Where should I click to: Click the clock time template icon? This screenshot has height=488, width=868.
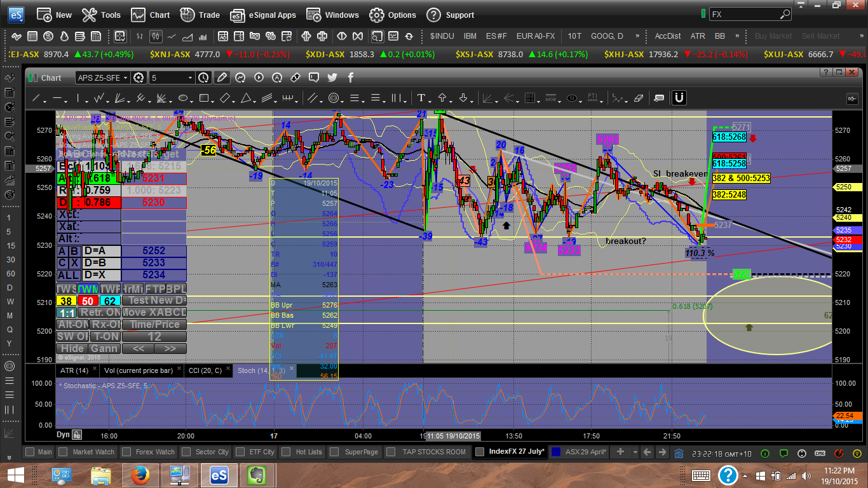[x=203, y=78]
